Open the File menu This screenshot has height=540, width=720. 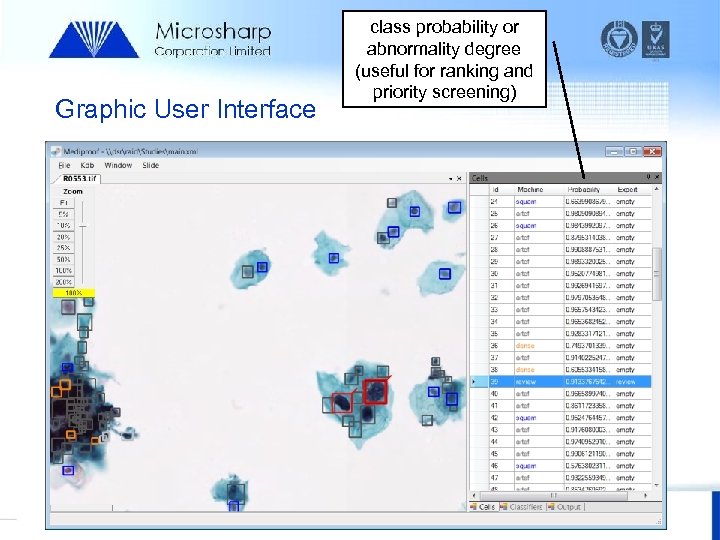click(64, 165)
